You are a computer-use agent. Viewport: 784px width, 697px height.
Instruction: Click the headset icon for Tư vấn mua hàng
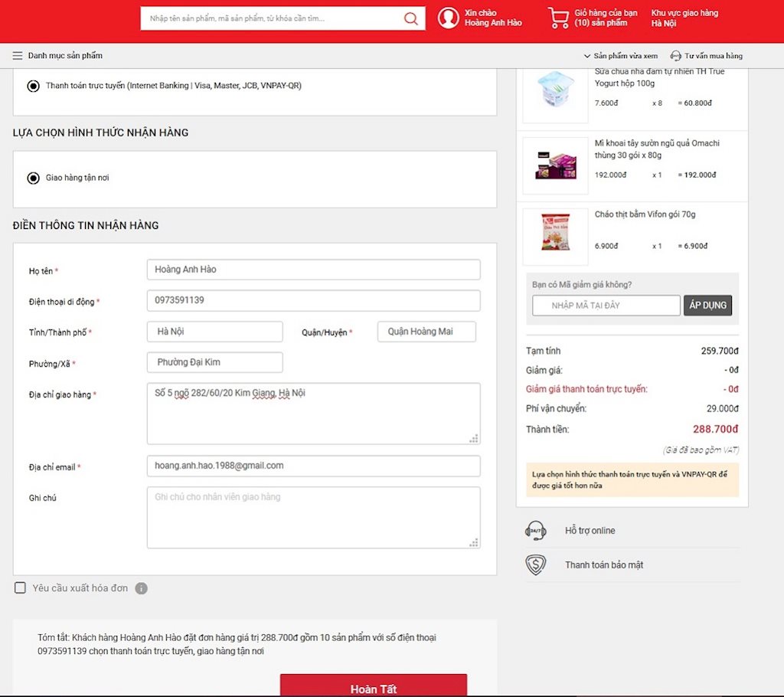pyautogui.click(x=675, y=56)
